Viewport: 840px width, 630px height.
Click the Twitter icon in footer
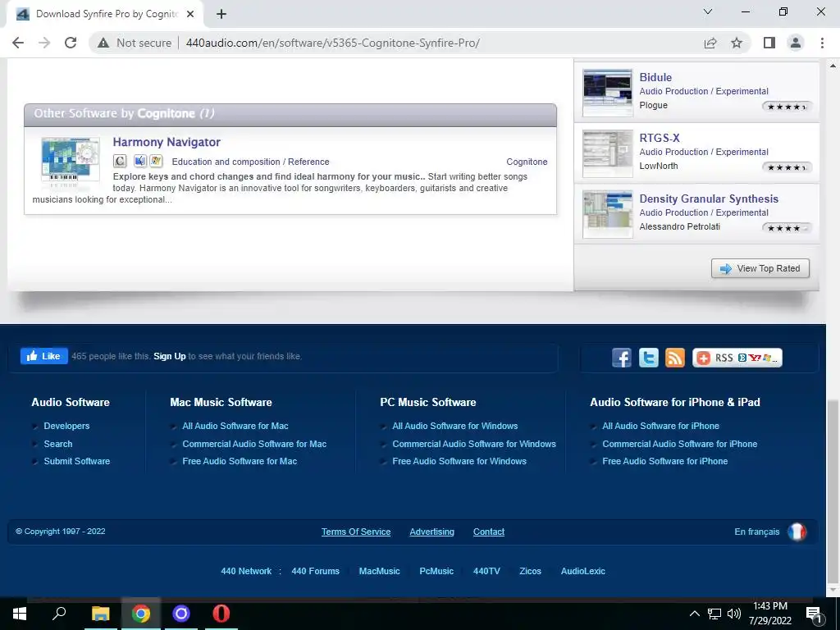click(648, 358)
